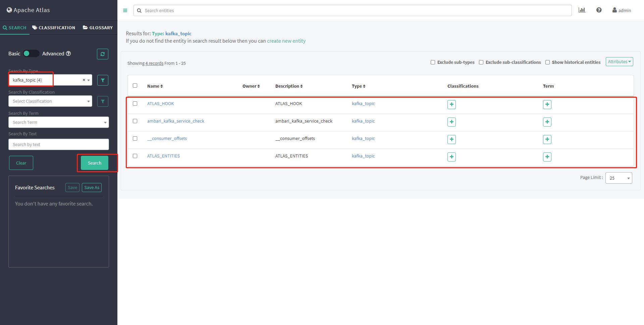Click kafka_topic type link in ATLAS_HOOK row
Image resolution: width=644 pixels, height=325 pixels.
click(x=363, y=104)
